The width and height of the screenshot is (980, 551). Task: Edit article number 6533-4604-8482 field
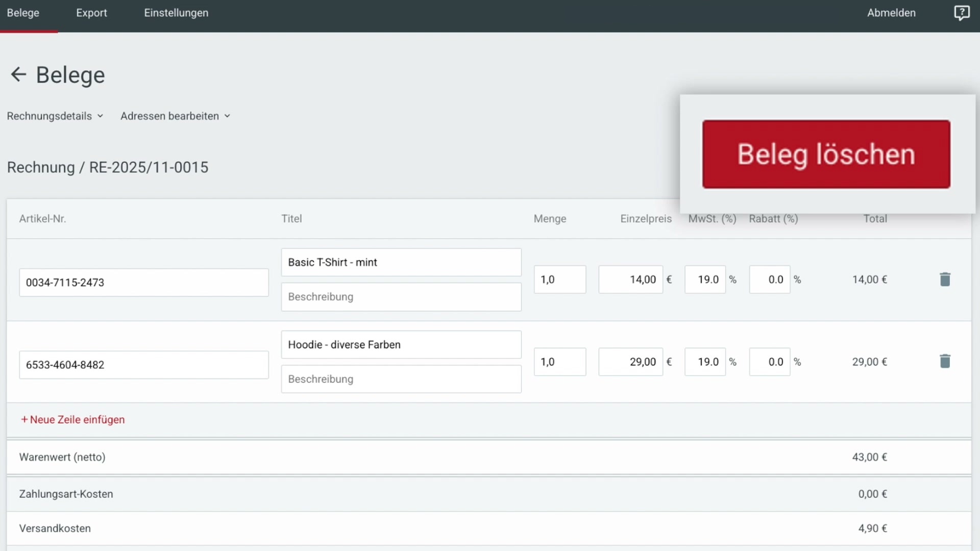pos(144,365)
